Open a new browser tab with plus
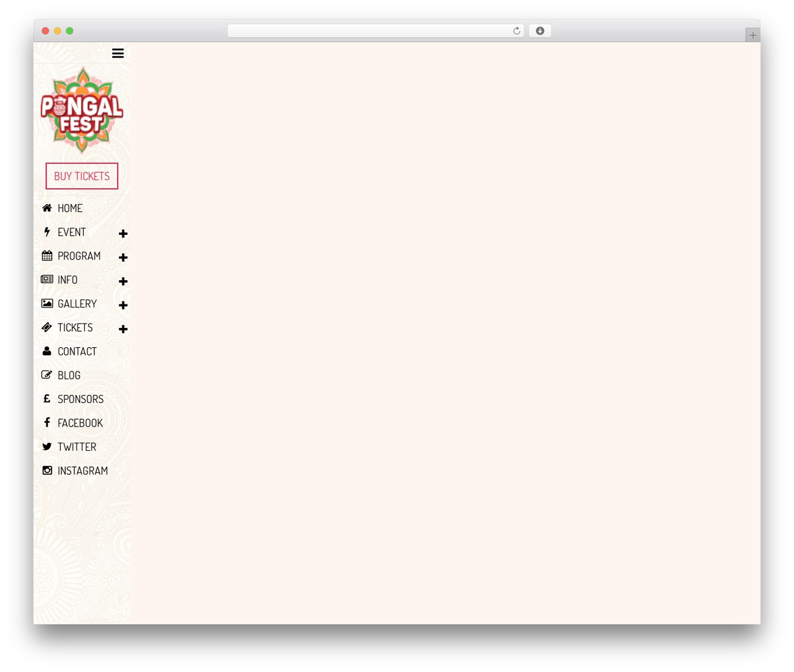The width and height of the screenshot is (794, 672). pyautogui.click(x=752, y=35)
